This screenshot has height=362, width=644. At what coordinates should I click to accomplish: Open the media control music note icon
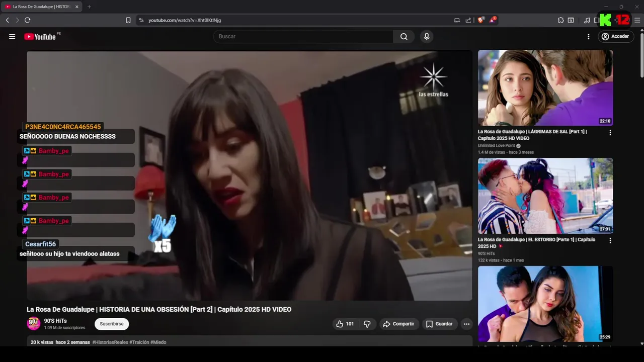587,20
